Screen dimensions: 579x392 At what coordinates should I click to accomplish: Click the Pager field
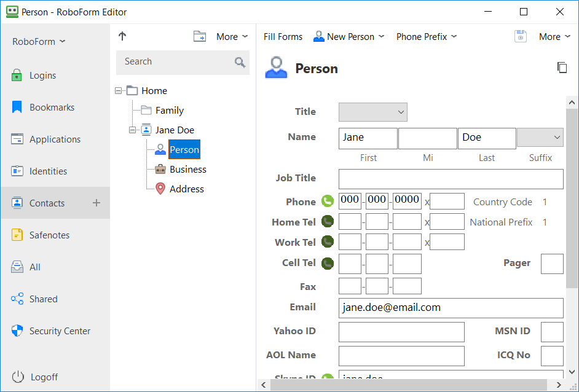coord(552,264)
